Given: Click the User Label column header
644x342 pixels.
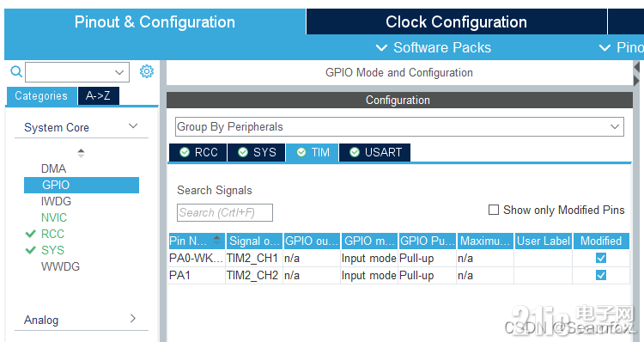Looking at the screenshot, I should click(x=544, y=241).
